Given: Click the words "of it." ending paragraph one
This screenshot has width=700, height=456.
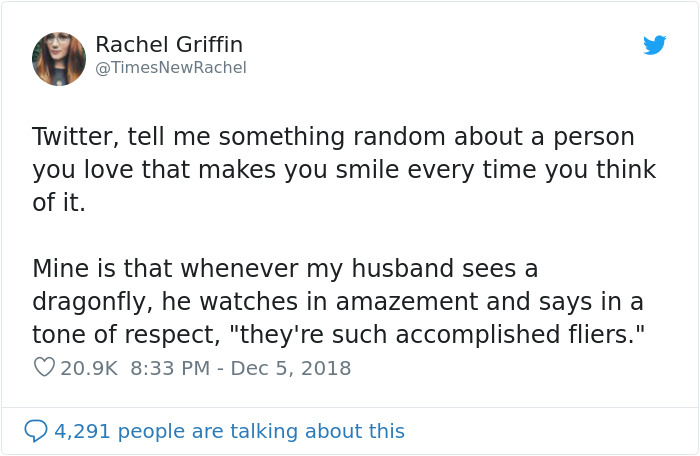Looking at the screenshot, I should [x=58, y=202].
